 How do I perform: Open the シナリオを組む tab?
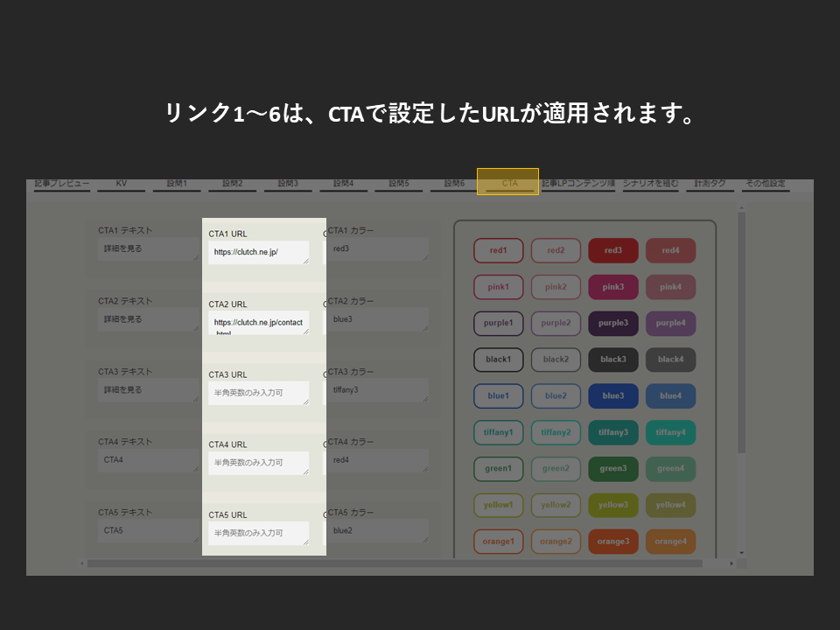[650, 184]
